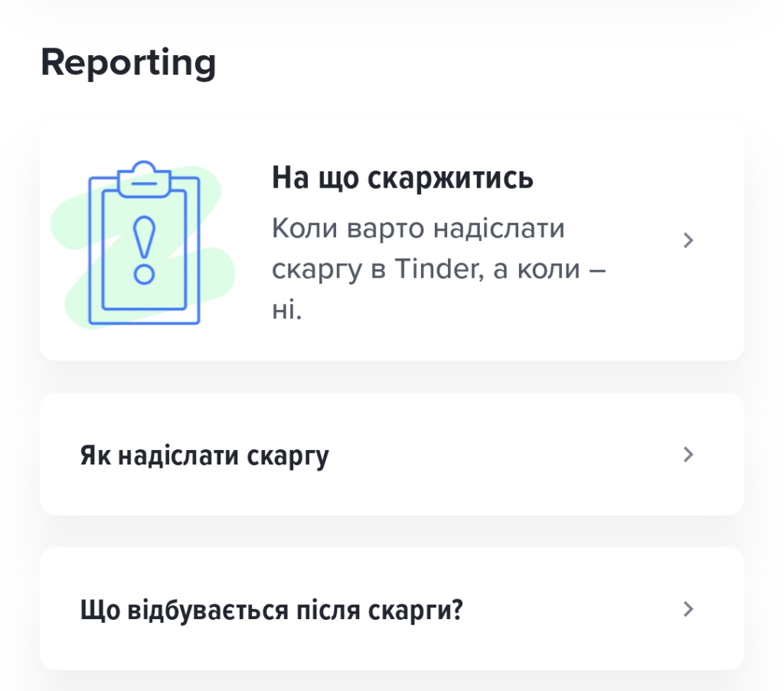The height and width of the screenshot is (691, 784).
Task: Open the "Як надіслати скаргу" article
Action: pyautogui.click(x=204, y=456)
